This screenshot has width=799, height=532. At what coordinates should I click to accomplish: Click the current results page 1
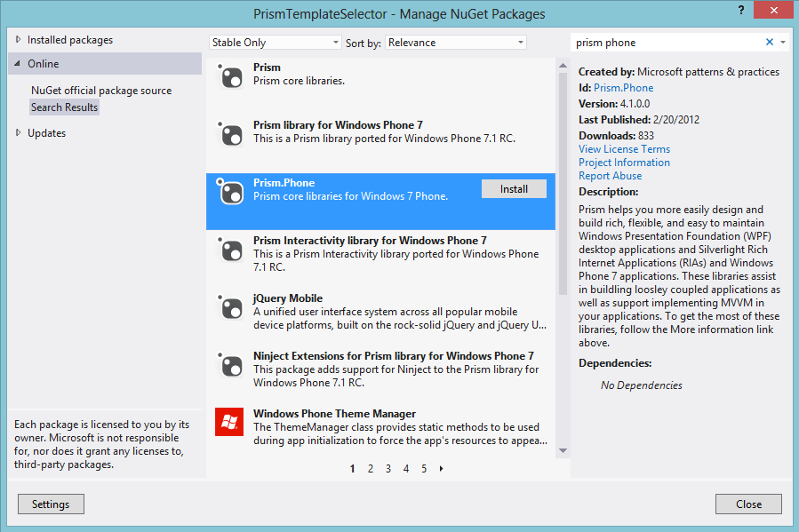coord(352,469)
